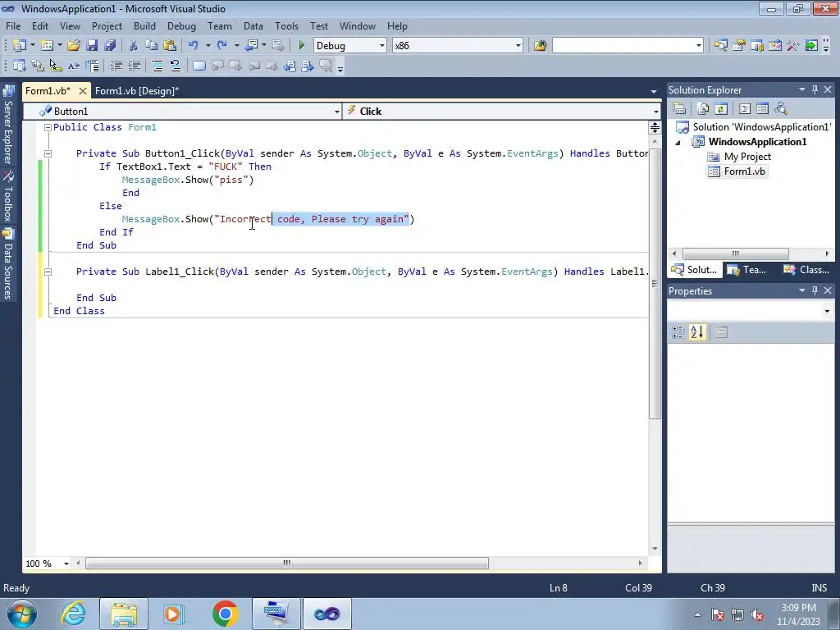Cut the selection with the scissors icon

tap(134, 46)
